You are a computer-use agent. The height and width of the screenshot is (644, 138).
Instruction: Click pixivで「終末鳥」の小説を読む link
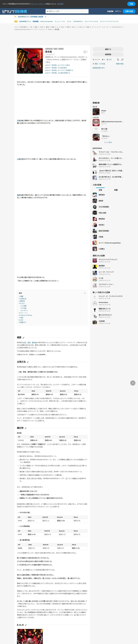click(x=56, y=68)
